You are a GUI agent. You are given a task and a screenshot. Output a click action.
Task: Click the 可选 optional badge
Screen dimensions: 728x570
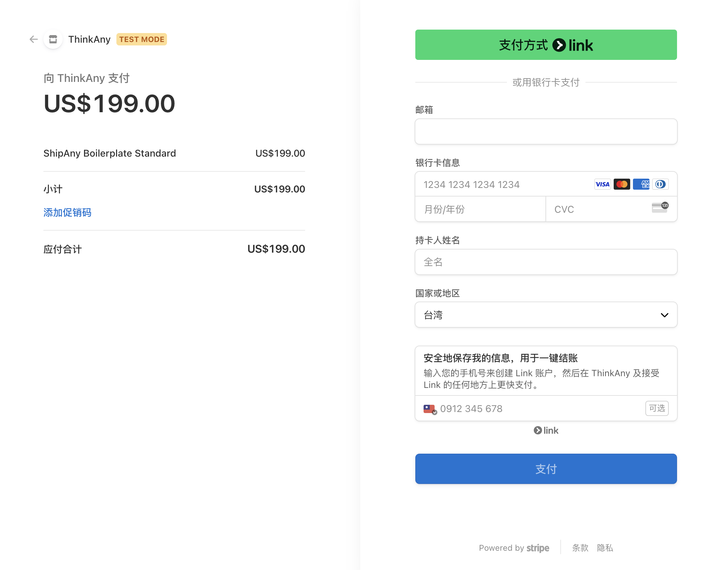657,408
